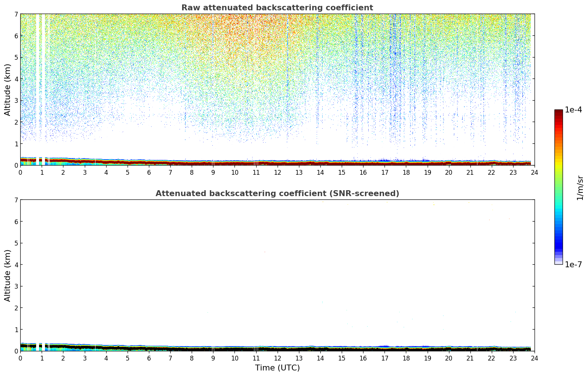Click the top plot x-axis tick '3'

tap(84, 172)
